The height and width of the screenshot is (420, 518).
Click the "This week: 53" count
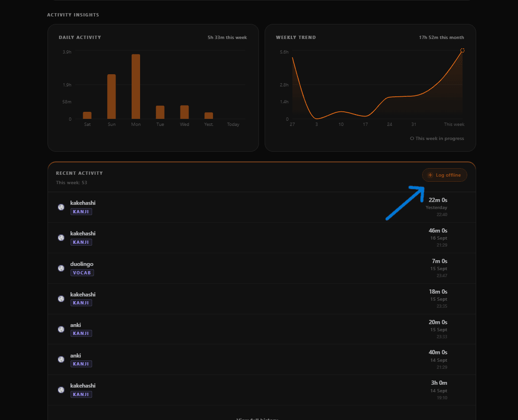pos(71,183)
